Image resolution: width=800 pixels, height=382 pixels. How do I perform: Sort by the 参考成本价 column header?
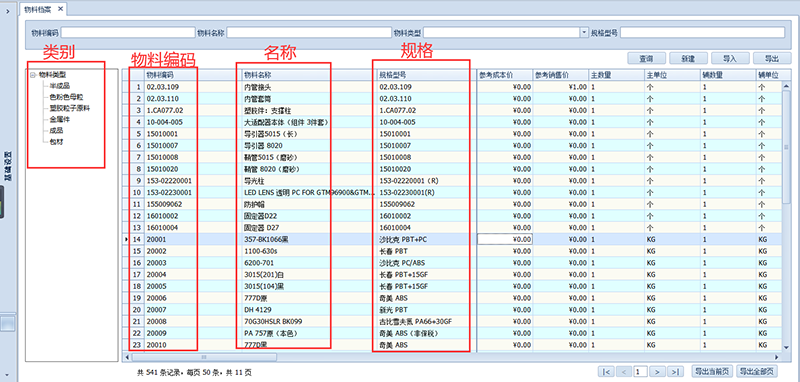coord(505,75)
